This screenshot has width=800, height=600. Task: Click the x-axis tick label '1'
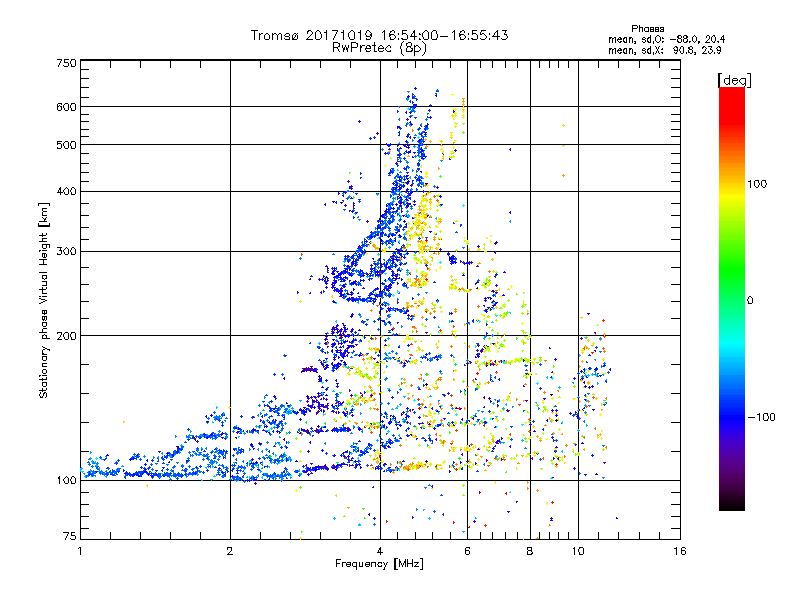click(80, 551)
